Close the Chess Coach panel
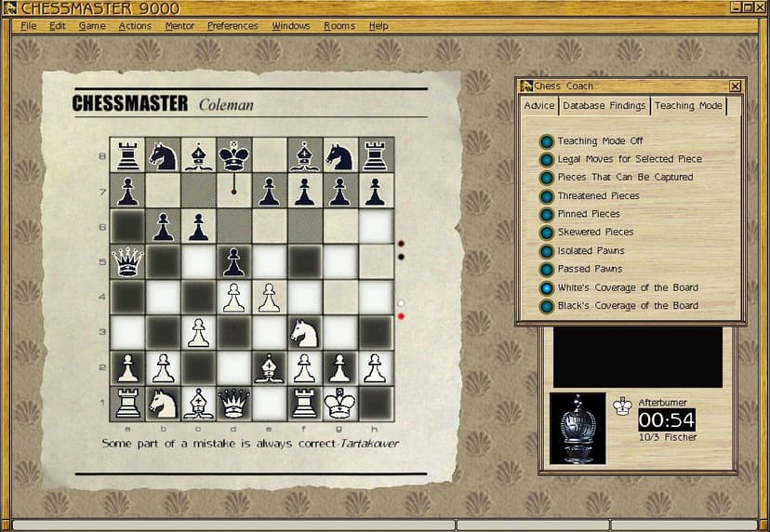The width and height of the screenshot is (770, 532). coord(735,86)
